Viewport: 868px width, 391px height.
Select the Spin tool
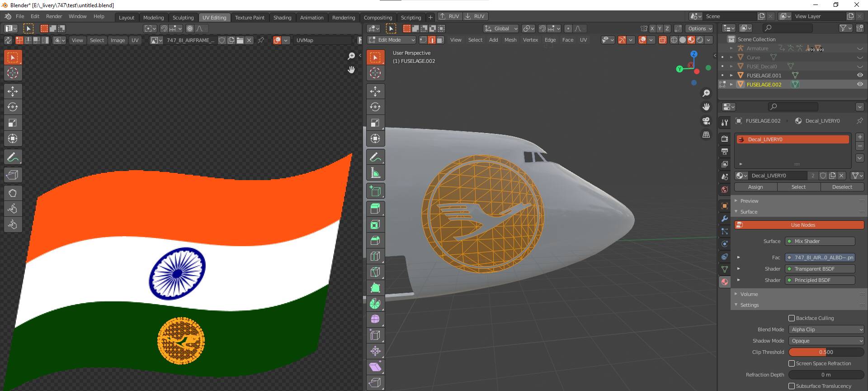375,304
